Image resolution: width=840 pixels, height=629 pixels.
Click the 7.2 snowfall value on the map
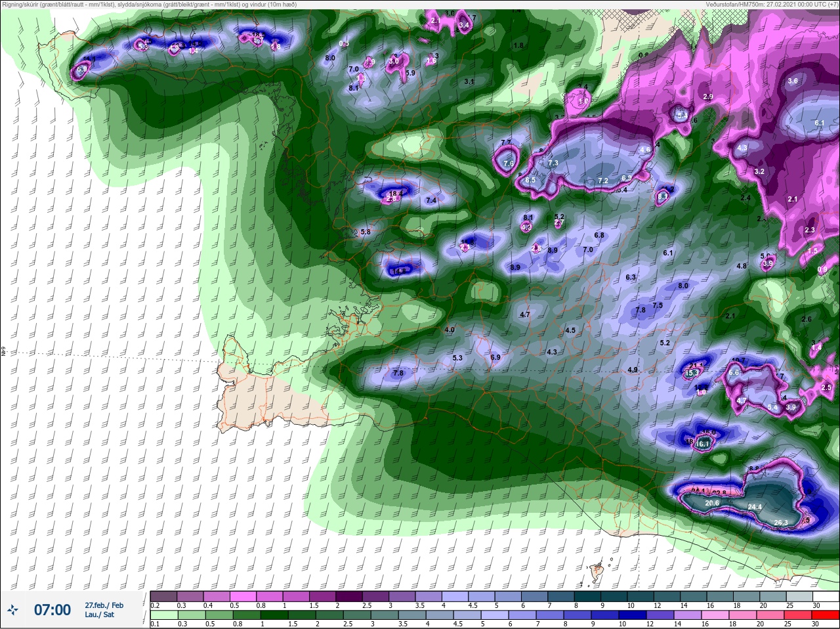coord(604,181)
